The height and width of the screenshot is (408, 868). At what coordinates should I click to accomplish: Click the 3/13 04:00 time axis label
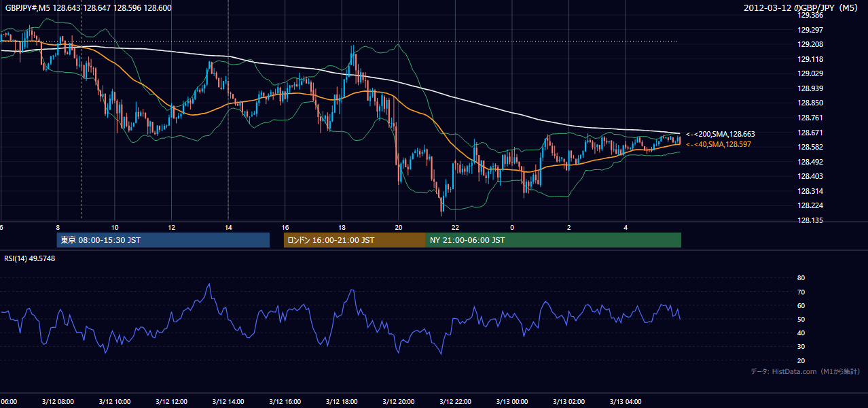tap(626, 401)
